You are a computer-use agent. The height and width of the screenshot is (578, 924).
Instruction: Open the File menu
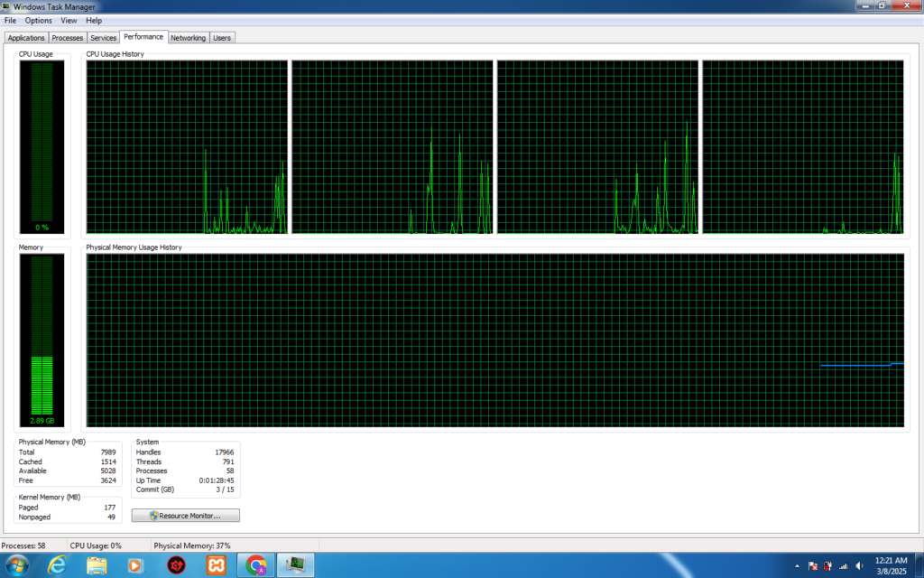[x=10, y=21]
